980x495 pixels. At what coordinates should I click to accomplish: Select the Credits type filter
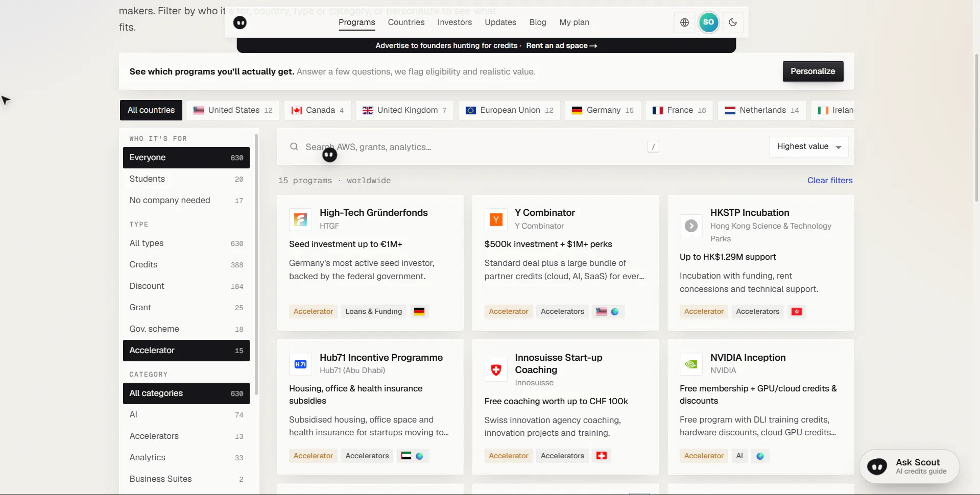tap(186, 265)
